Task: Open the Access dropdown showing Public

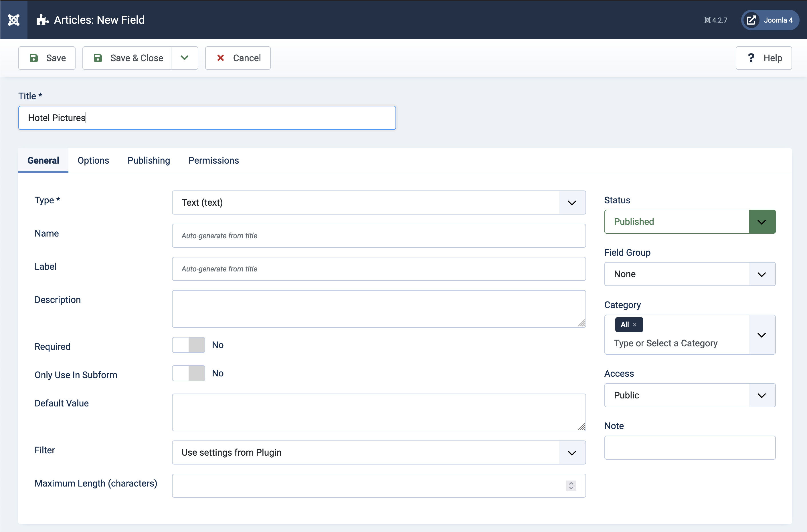Action: tap(690, 395)
